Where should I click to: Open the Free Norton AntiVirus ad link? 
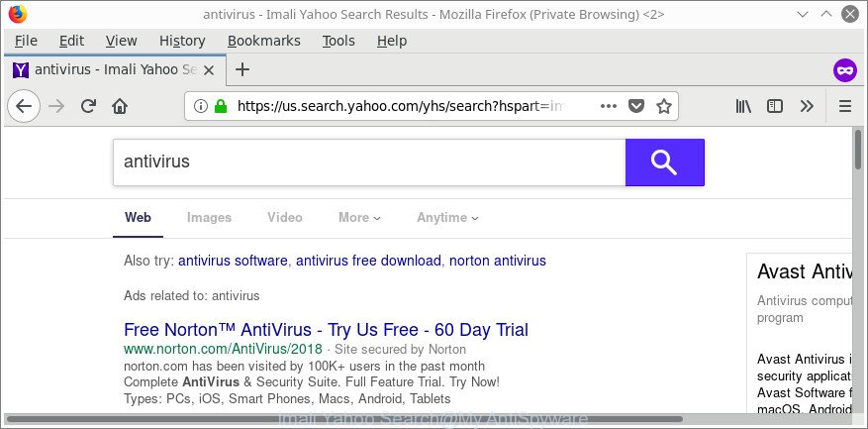(326, 330)
